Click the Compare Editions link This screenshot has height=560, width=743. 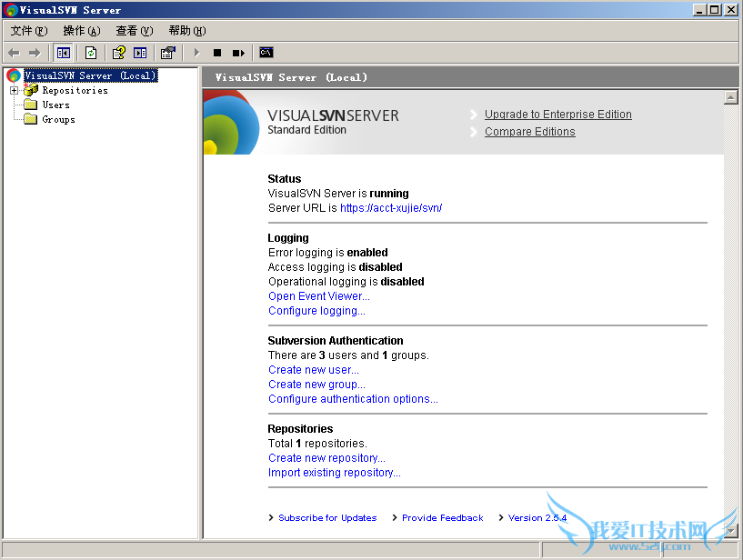[530, 132]
